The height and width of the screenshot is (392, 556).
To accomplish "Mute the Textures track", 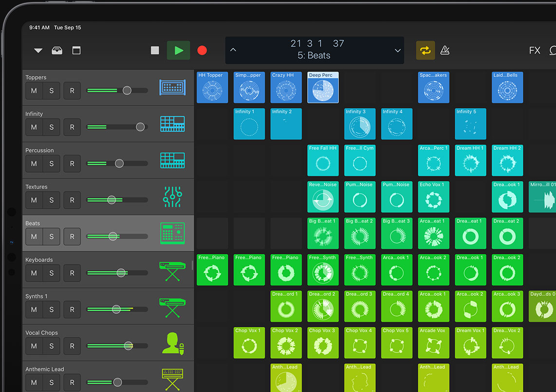I will (34, 200).
